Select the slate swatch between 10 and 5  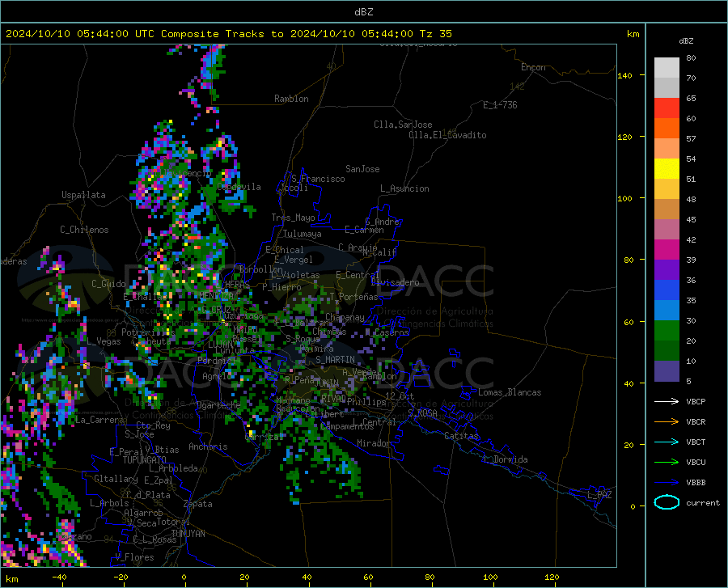click(x=667, y=371)
